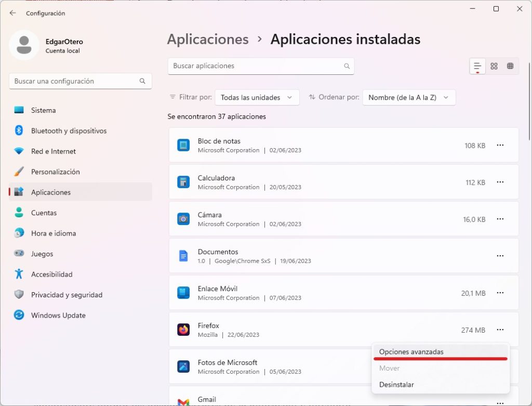The height and width of the screenshot is (406, 532).
Task: Choose Desinstalar from the context menu
Action: click(441, 385)
